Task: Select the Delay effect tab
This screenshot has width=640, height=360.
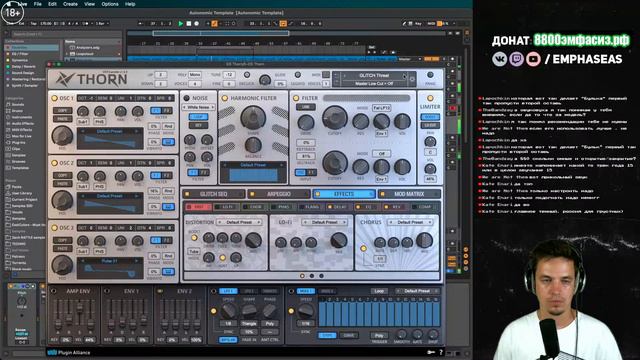Action: coord(340,207)
